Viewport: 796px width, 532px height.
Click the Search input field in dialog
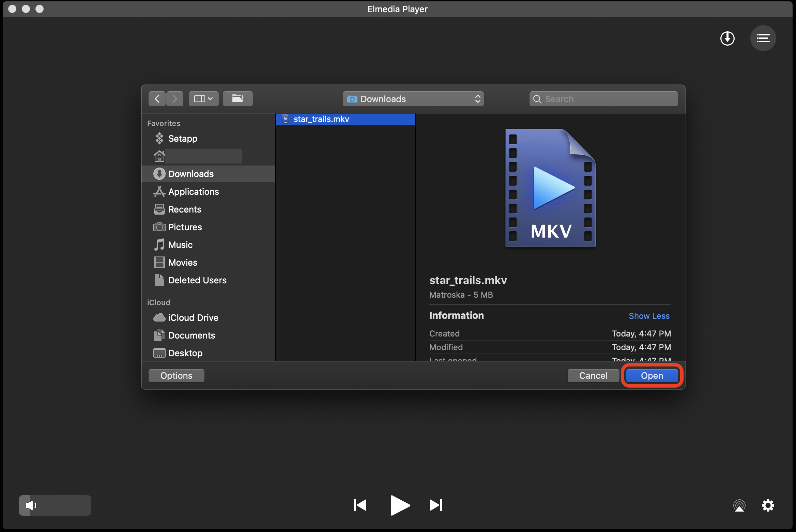coord(603,98)
